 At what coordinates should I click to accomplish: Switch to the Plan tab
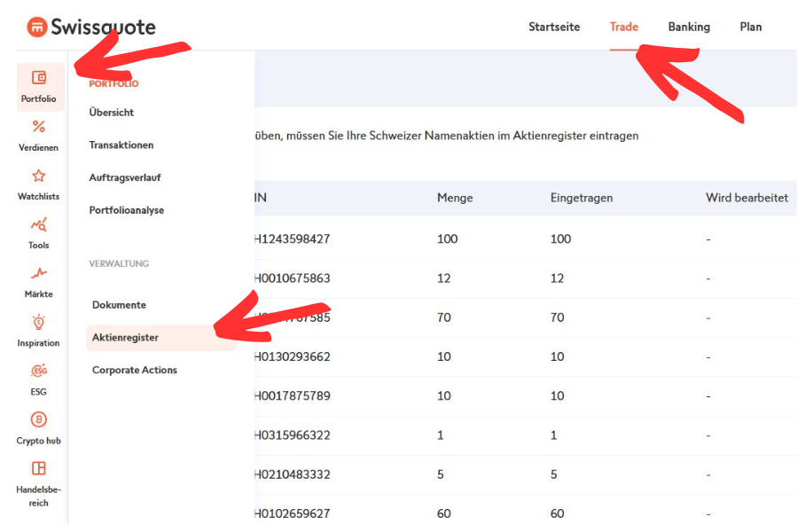pyautogui.click(x=750, y=27)
